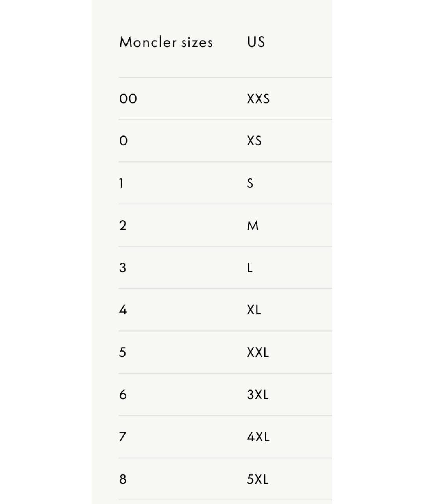Select the 5XL US size cell
The image size is (425, 504).
(x=258, y=479)
